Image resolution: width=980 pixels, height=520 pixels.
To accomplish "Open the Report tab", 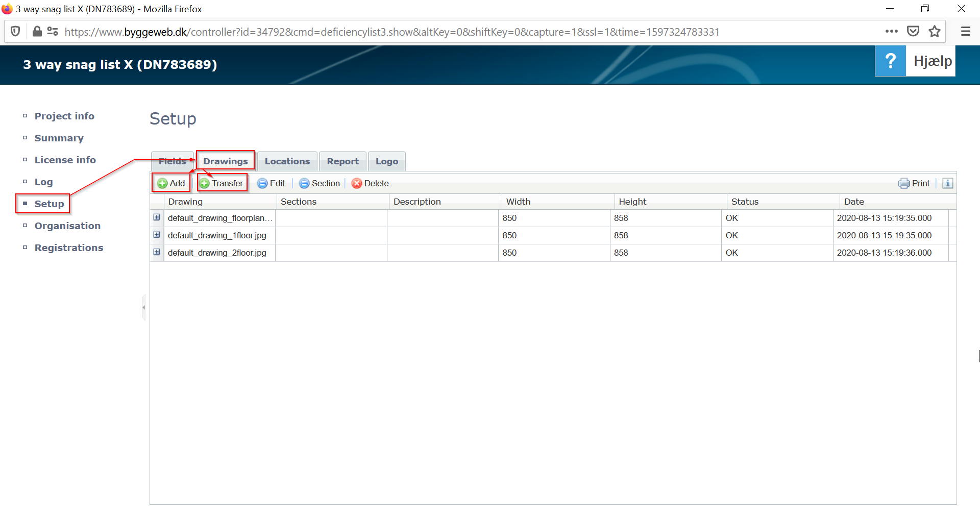I will [x=343, y=161].
